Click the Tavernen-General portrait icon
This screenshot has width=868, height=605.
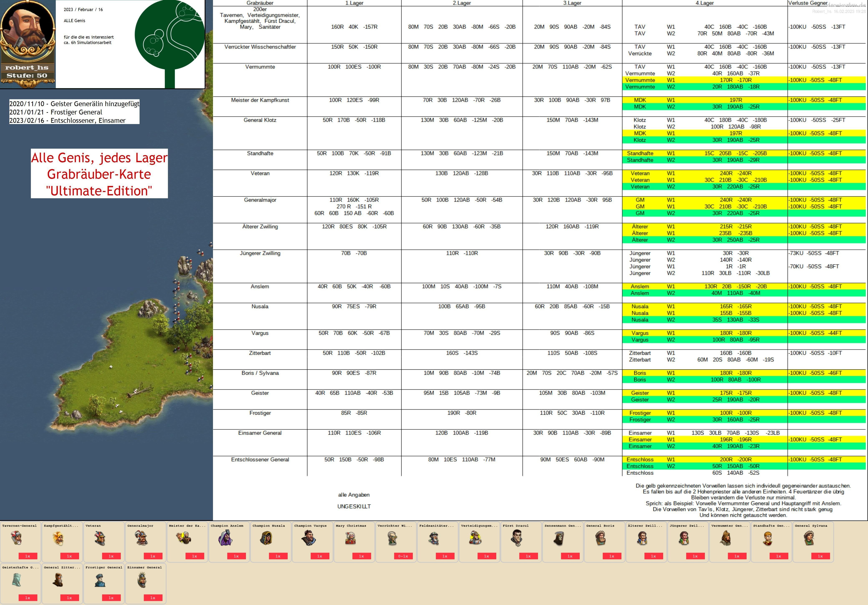coord(16,538)
